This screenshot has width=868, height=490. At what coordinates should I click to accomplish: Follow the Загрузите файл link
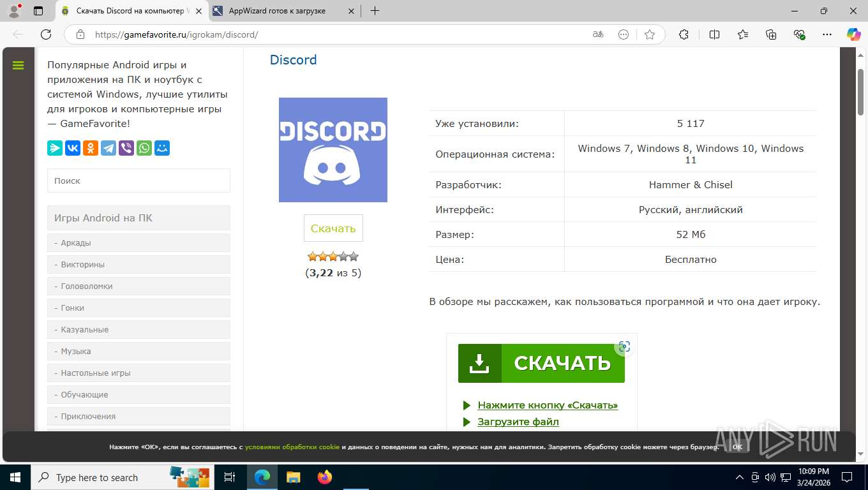(x=518, y=422)
